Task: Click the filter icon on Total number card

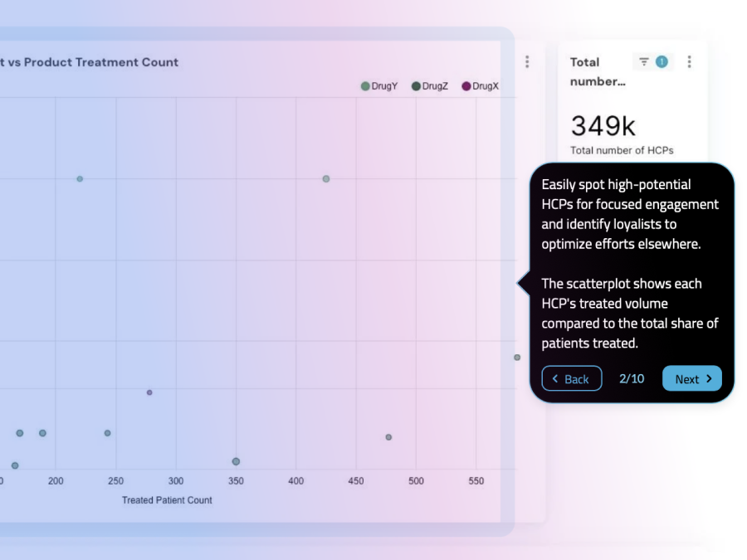Action: coord(644,62)
